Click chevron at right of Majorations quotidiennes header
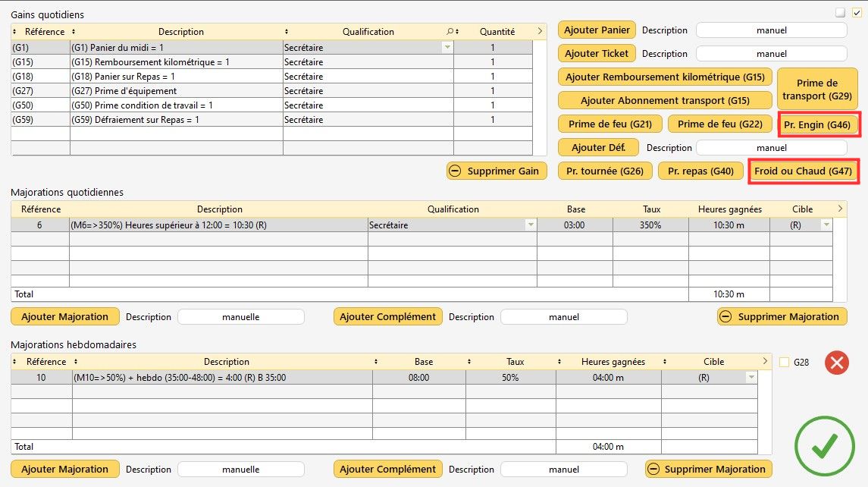The height and width of the screenshot is (487, 868). pos(840,209)
